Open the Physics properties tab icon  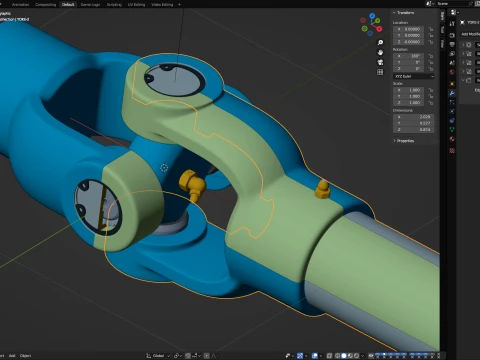pos(452,111)
